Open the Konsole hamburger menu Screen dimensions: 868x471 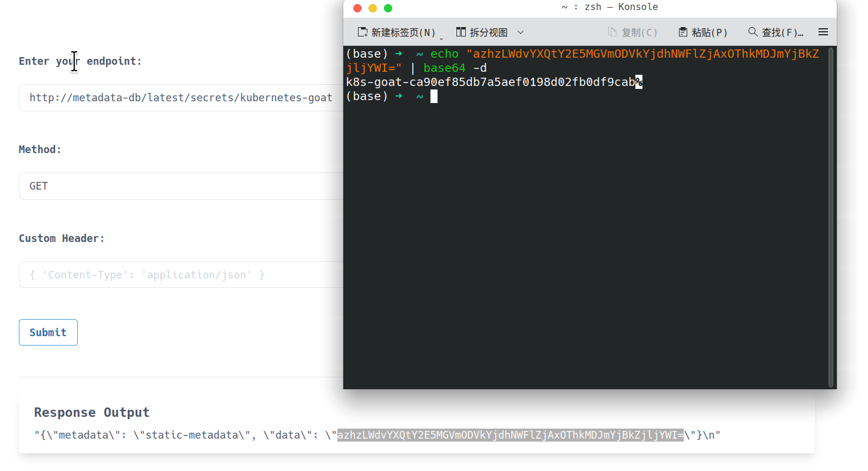pos(823,32)
